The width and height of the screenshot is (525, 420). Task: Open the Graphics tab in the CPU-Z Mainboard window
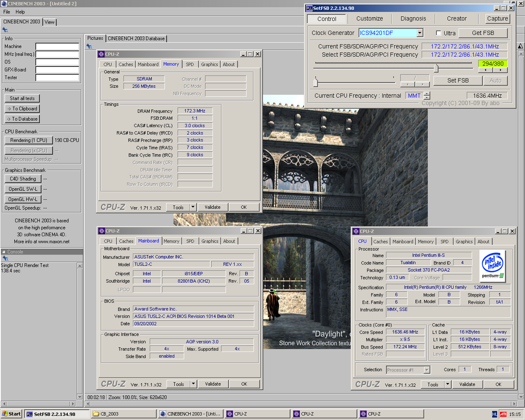[x=210, y=241]
